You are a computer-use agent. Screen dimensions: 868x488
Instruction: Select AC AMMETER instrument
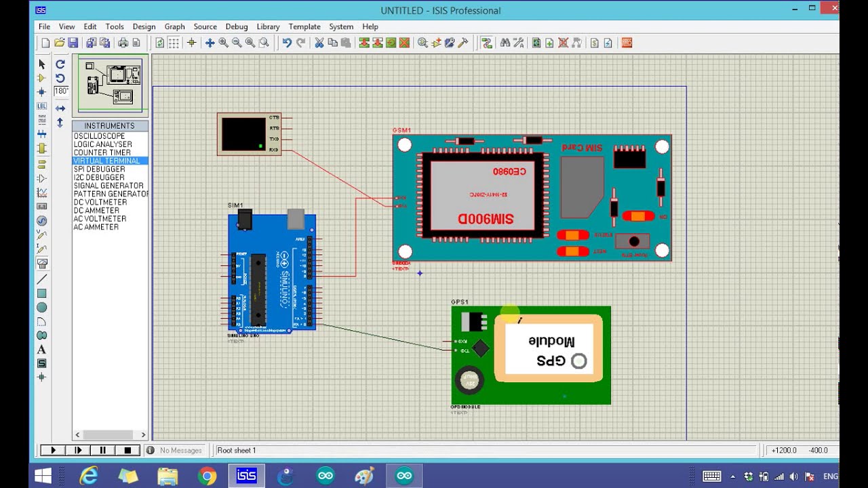point(96,227)
